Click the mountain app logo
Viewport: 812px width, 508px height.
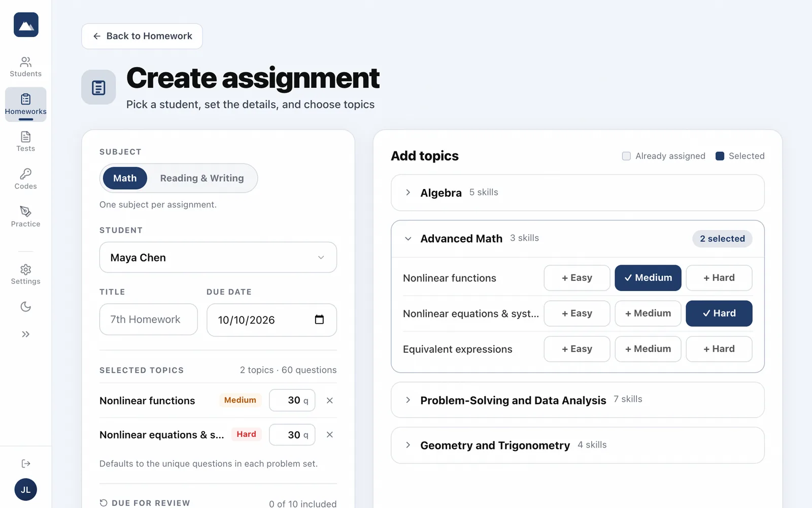tap(26, 25)
